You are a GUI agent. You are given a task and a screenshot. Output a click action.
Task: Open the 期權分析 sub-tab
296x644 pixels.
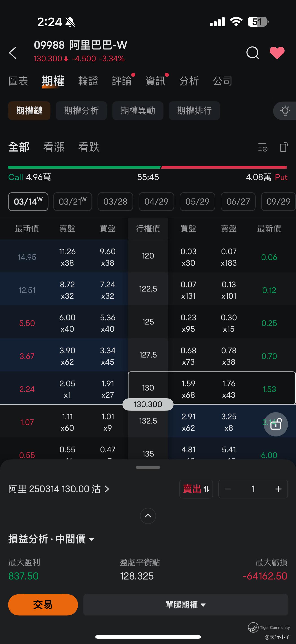[81, 110]
